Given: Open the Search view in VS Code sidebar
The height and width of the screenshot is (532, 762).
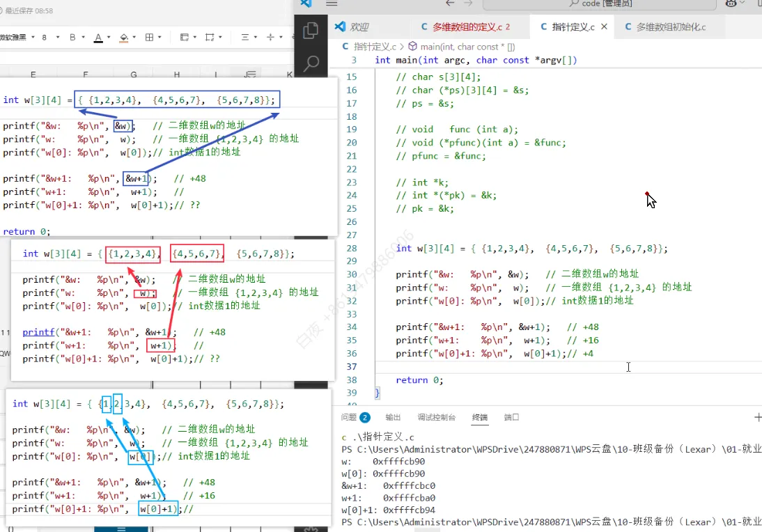Looking at the screenshot, I should pyautogui.click(x=311, y=64).
